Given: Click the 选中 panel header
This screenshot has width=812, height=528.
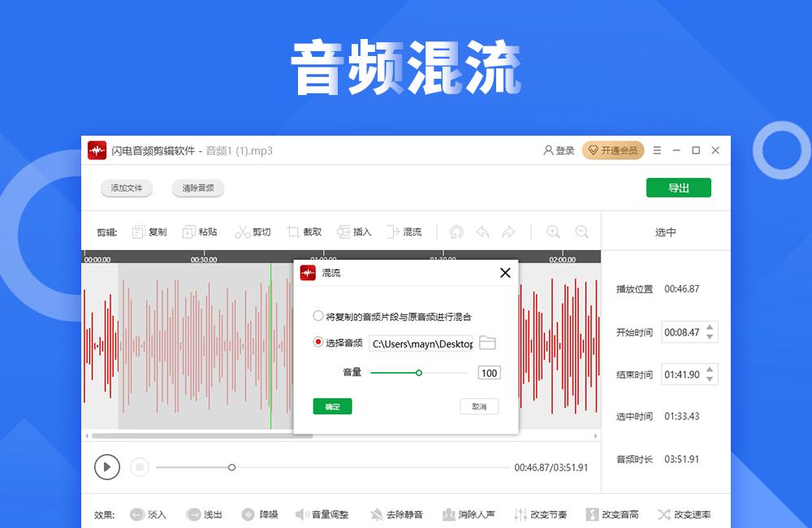Looking at the screenshot, I should tap(666, 232).
